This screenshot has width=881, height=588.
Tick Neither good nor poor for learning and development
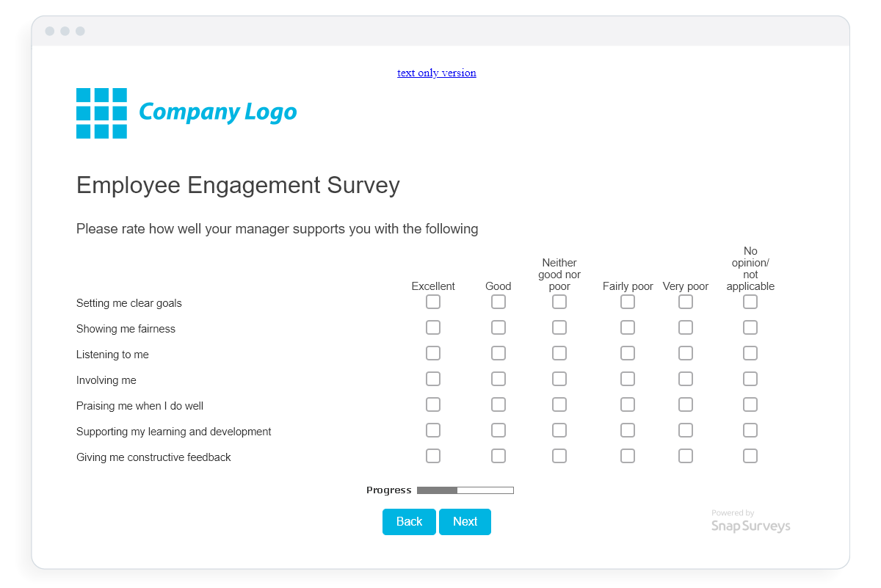[x=559, y=430]
